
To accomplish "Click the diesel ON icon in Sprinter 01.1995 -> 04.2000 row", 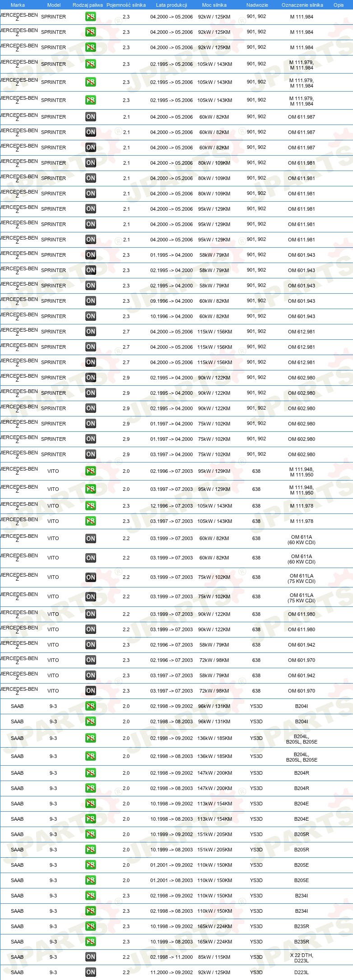I will coord(91,255).
